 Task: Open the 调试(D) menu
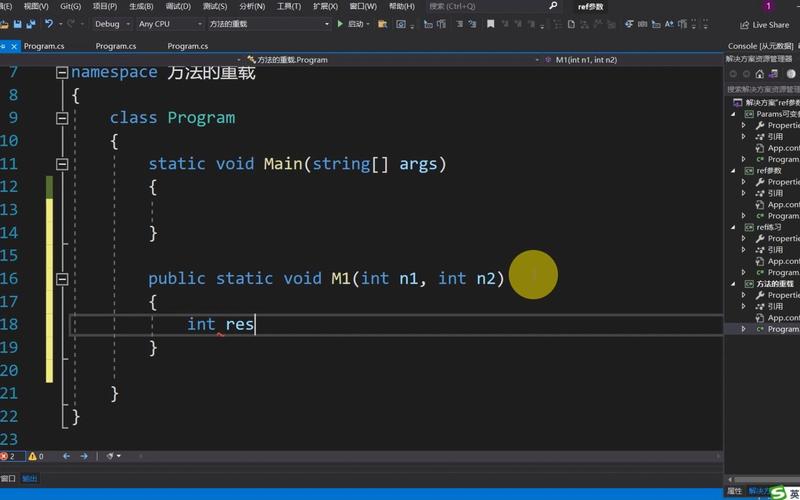click(178, 6)
